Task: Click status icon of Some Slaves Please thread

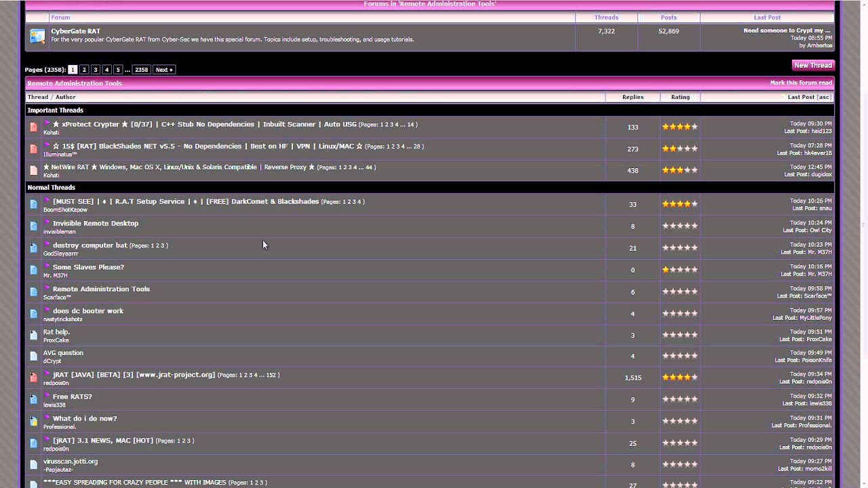Action: [x=33, y=270]
